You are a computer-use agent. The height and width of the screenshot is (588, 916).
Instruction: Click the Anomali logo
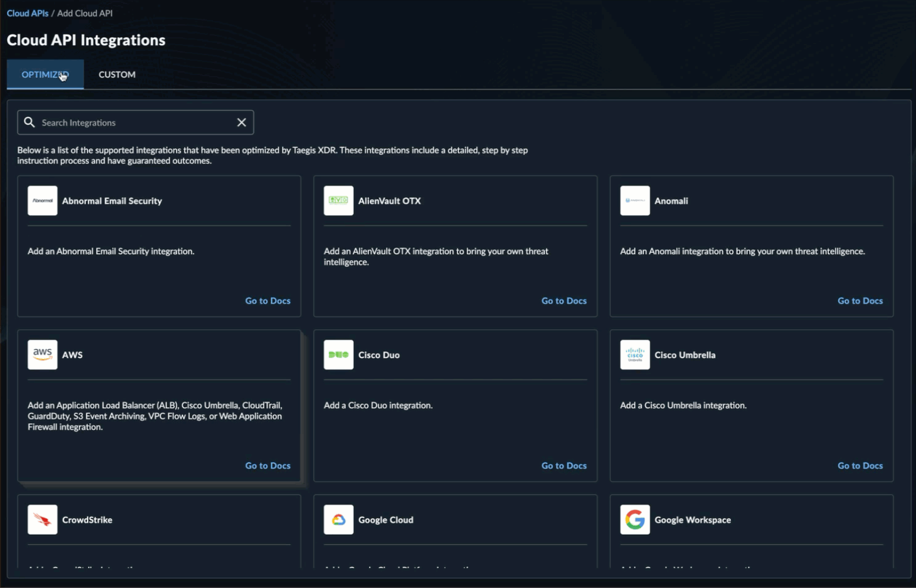[635, 201]
